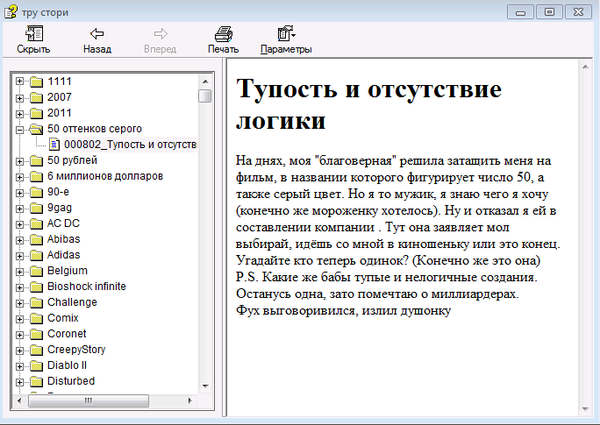Click the tree panel scrollbar up arrow
600x425 pixels.
point(205,80)
